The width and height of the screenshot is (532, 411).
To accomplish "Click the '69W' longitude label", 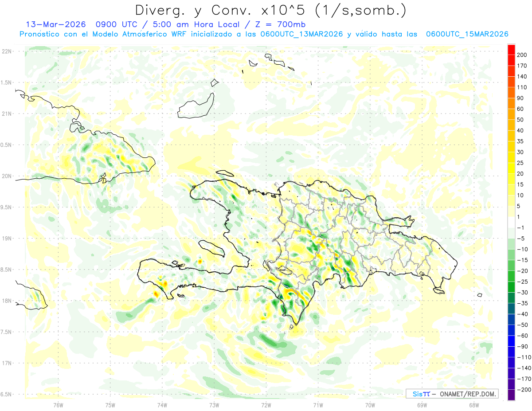I will 422,405.
